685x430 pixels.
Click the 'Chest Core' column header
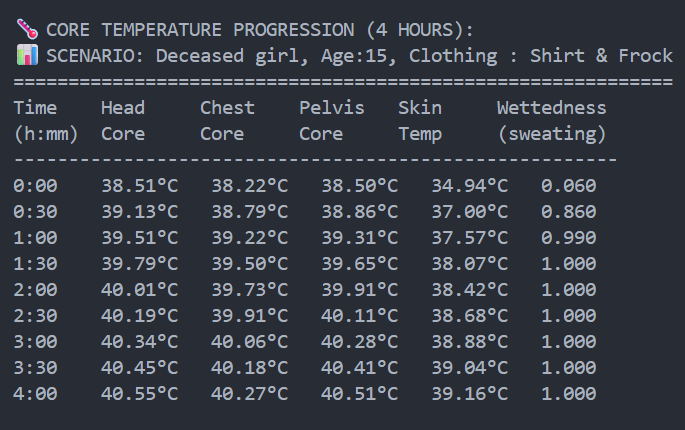point(227,120)
